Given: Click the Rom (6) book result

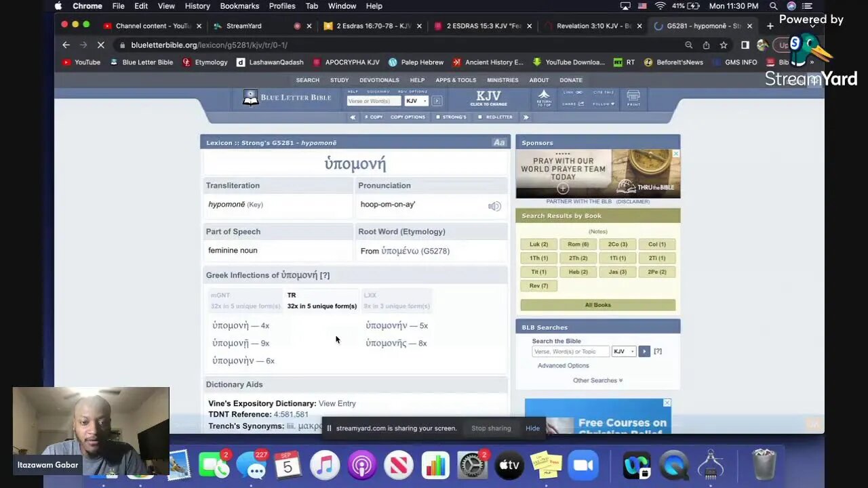Looking at the screenshot, I should point(578,244).
